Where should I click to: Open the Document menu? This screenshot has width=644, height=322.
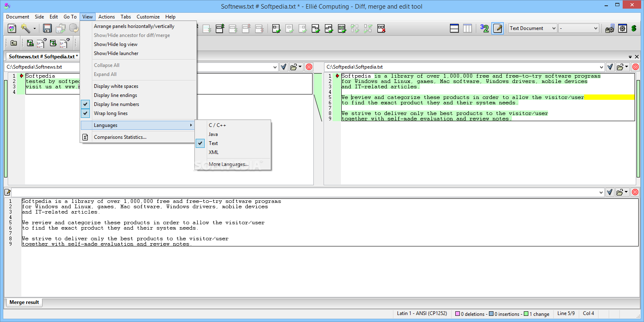(18, 17)
